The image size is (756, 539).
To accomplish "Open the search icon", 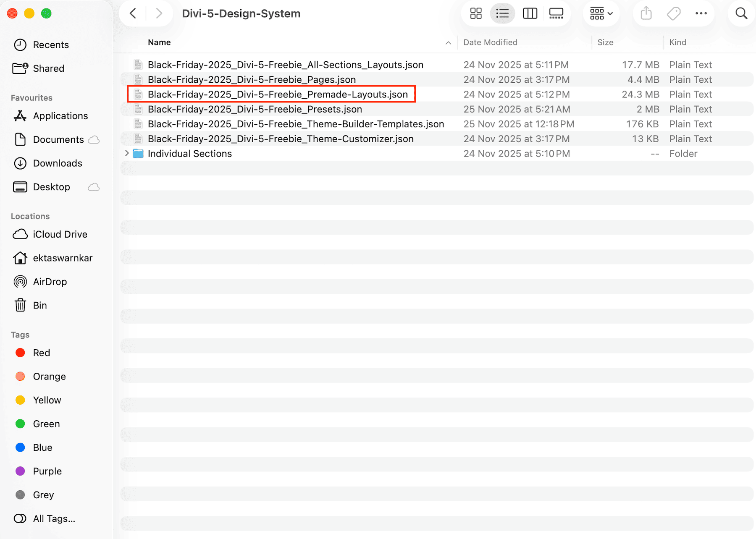I will [740, 13].
